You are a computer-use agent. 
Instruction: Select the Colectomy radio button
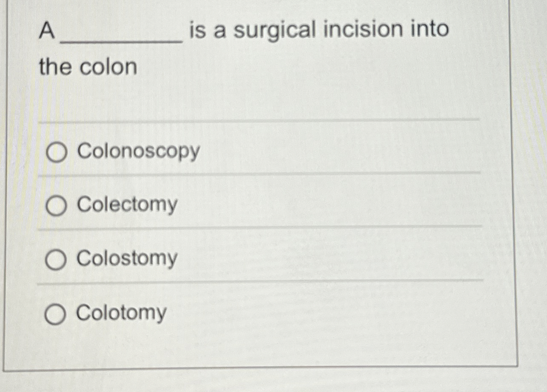[56, 206]
